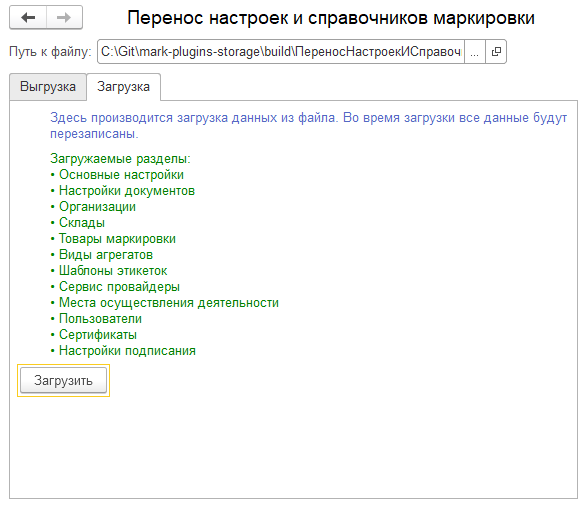This screenshot has width=588, height=508.
Task: Switch to the Выгрузка tab
Action: [x=48, y=87]
